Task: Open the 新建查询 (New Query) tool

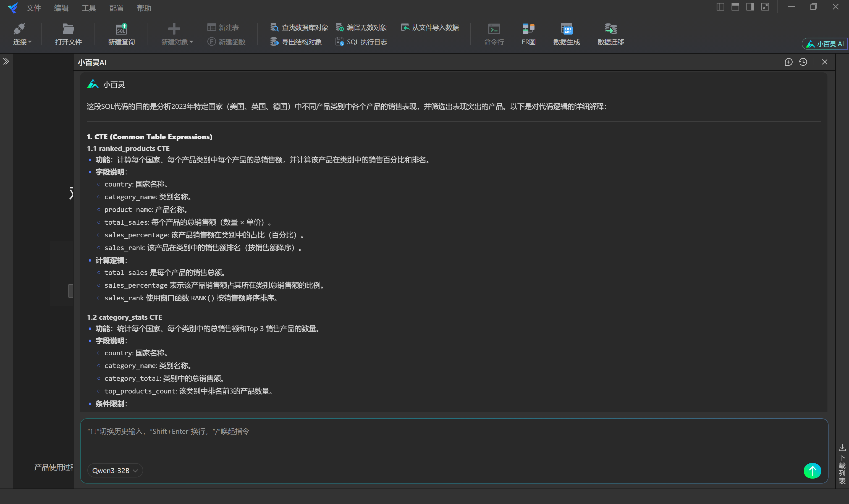Action: (x=121, y=34)
